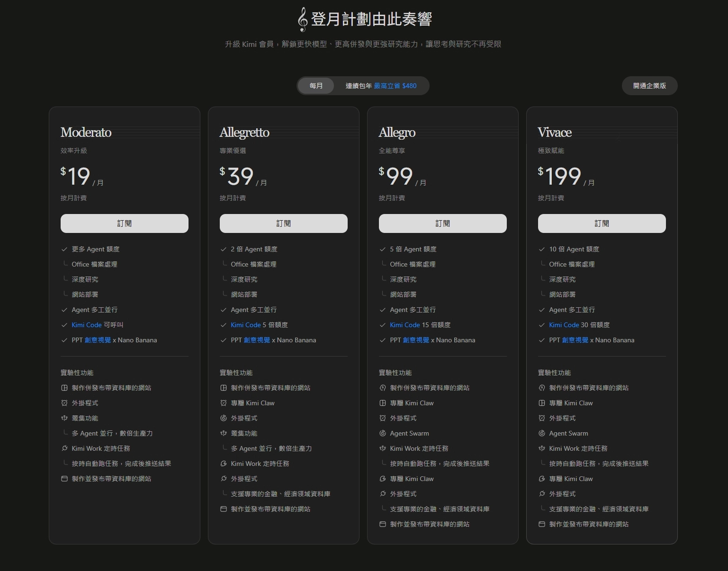
Task: Click 網站部署 in the Moderato card
Action: (85, 294)
